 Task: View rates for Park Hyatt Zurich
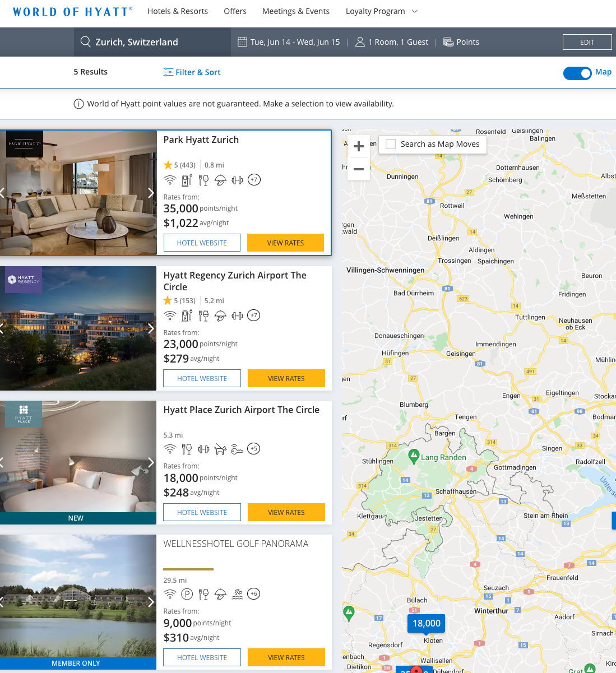coord(285,243)
